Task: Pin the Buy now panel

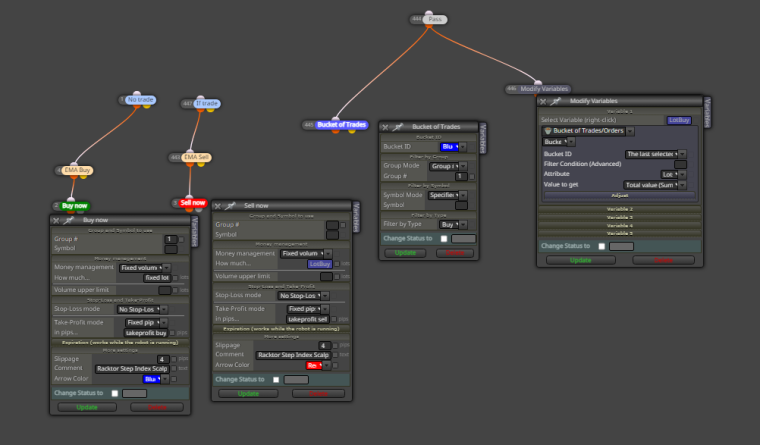Action: coord(68,221)
